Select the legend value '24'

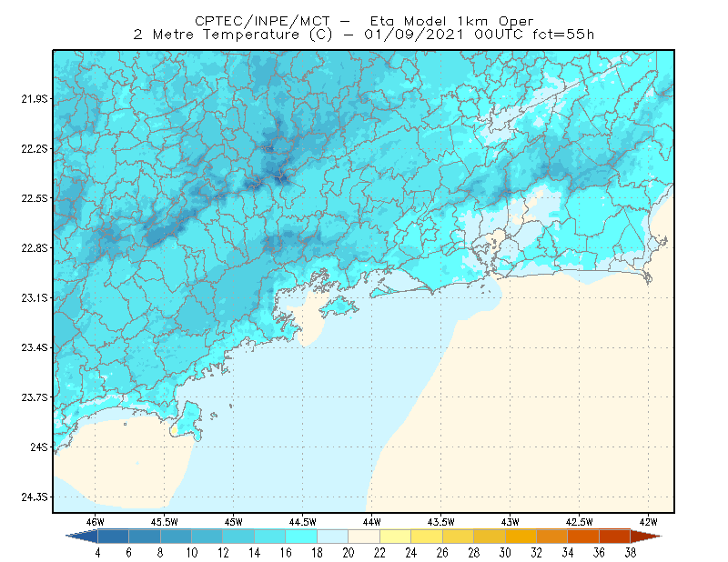pyautogui.click(x=411, y=553)
